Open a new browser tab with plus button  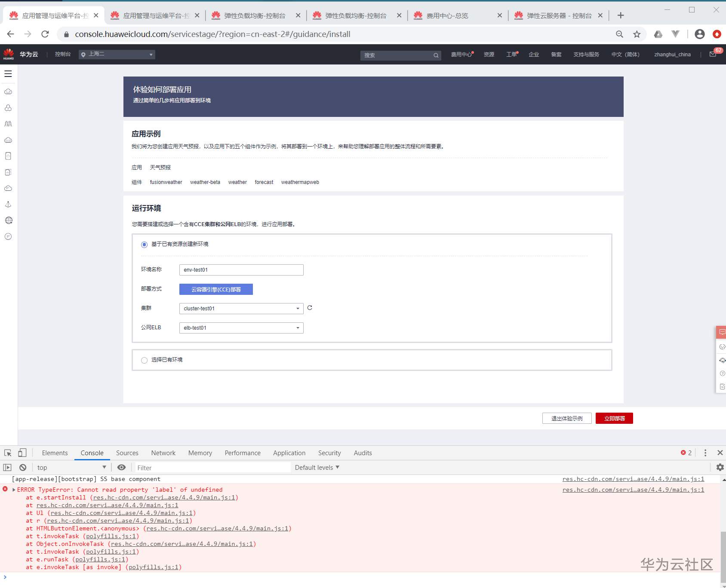pyautogui.click(x=621, y=15)
